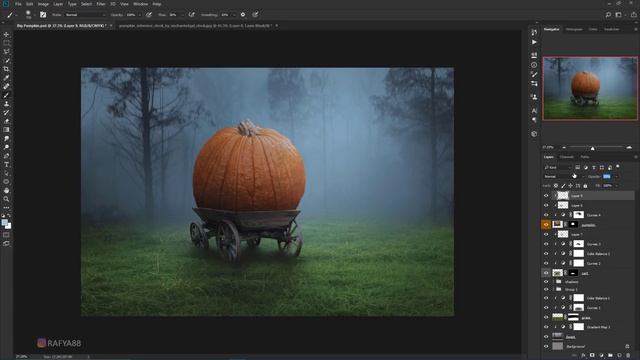Viewport: 640px width, 360px height.
Task: Open the Flow dropdown arrow
Action: point(182,15)
